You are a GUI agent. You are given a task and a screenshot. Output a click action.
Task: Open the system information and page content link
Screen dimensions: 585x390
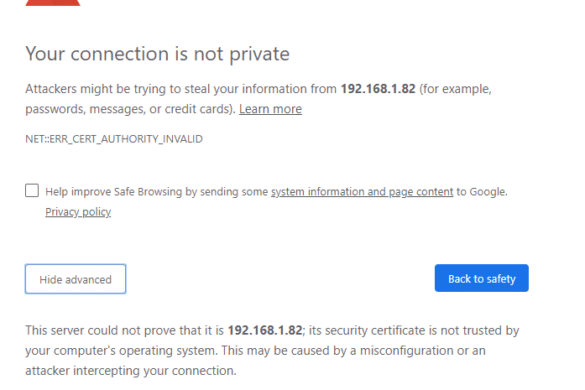click(362, 192)
